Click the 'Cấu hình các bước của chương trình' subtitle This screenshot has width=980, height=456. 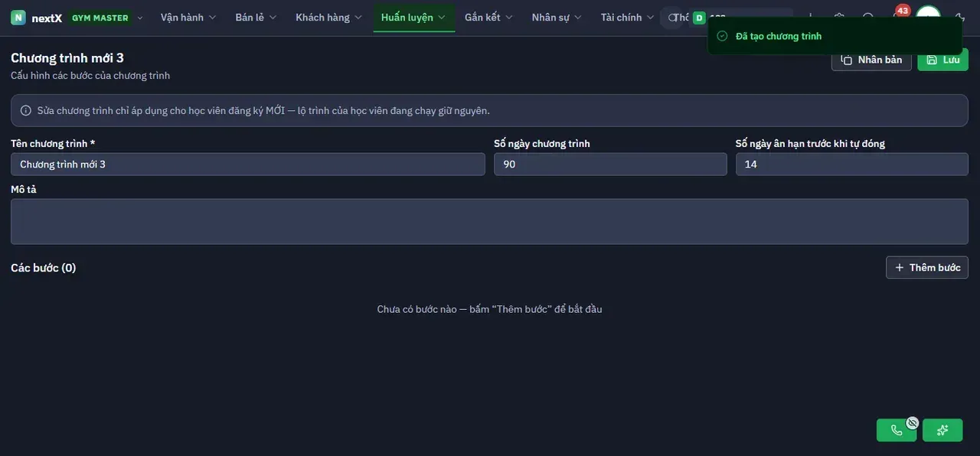point(90,76)
